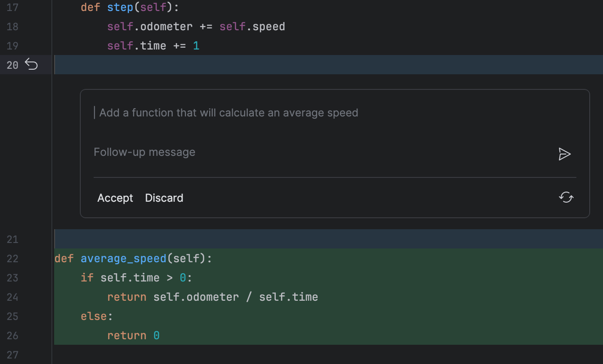The width and height of the screenshot is (603, 364).
Task: Click the step method name on line 17
Action: tap(120, 7)
